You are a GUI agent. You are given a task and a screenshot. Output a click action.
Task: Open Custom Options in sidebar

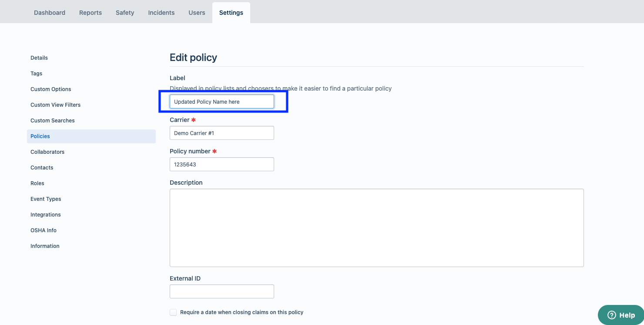click(x=91, y=89)
